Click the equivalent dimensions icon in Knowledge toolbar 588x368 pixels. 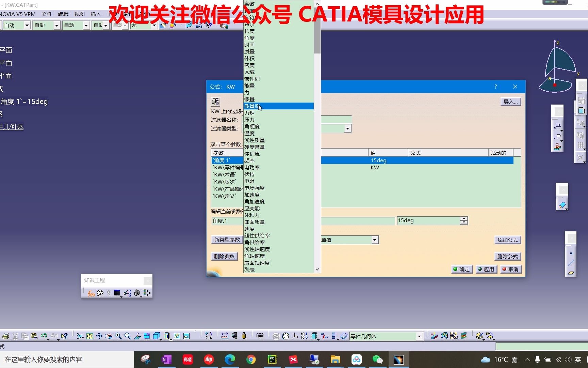pos(127,293)
